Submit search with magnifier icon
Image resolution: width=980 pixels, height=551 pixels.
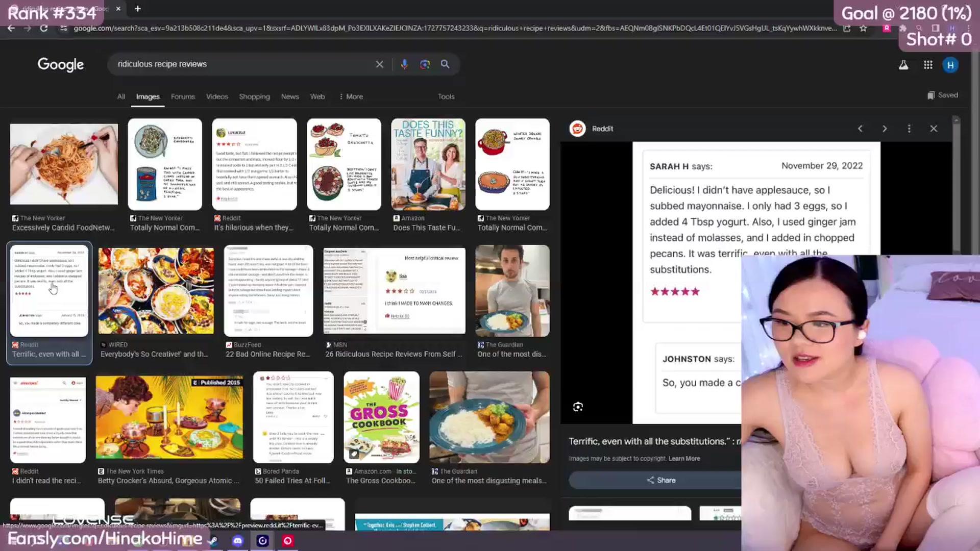[x=445, y=64]
